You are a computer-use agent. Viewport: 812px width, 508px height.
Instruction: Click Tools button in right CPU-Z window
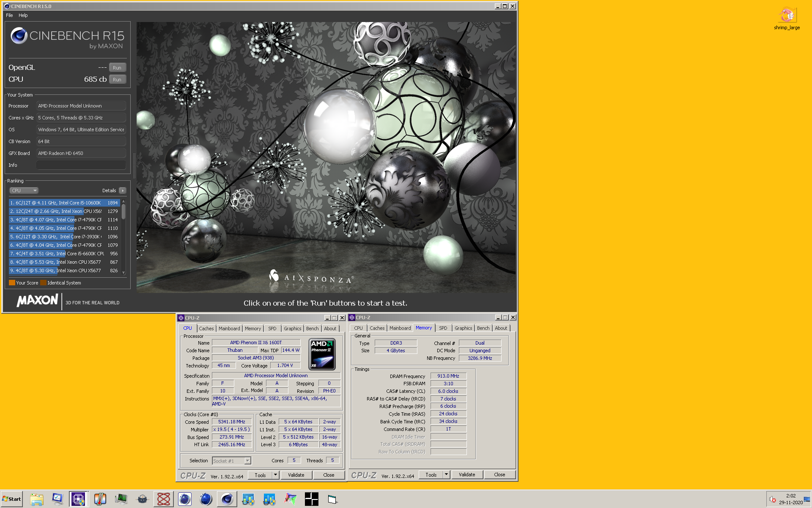(x=431, y=475)
